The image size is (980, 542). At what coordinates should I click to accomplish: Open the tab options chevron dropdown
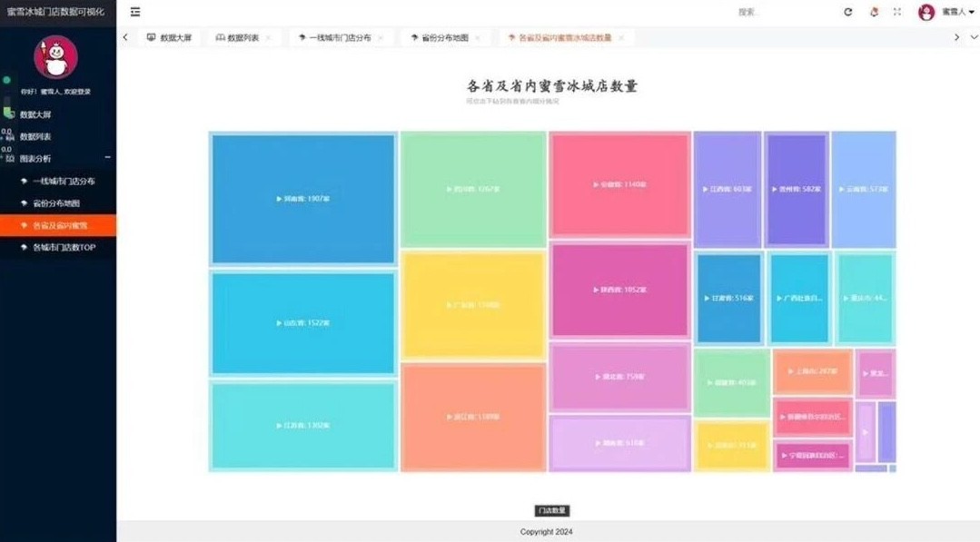pos(973,37)
